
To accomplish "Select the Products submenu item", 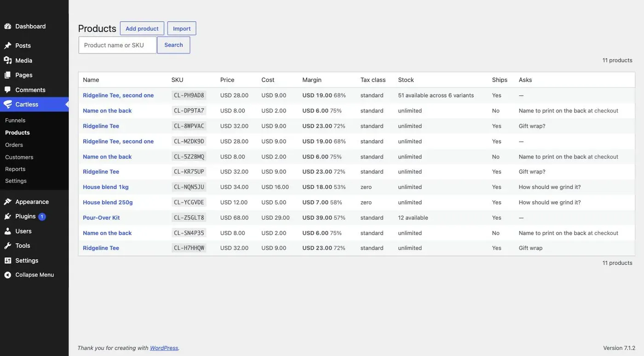I will click(17, 133).
